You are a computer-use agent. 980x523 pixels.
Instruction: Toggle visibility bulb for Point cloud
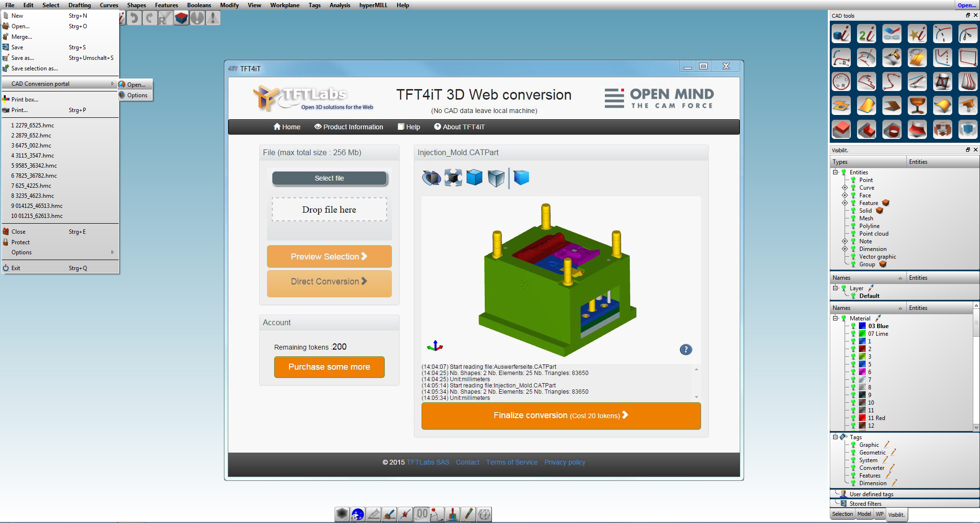[853, 234]
